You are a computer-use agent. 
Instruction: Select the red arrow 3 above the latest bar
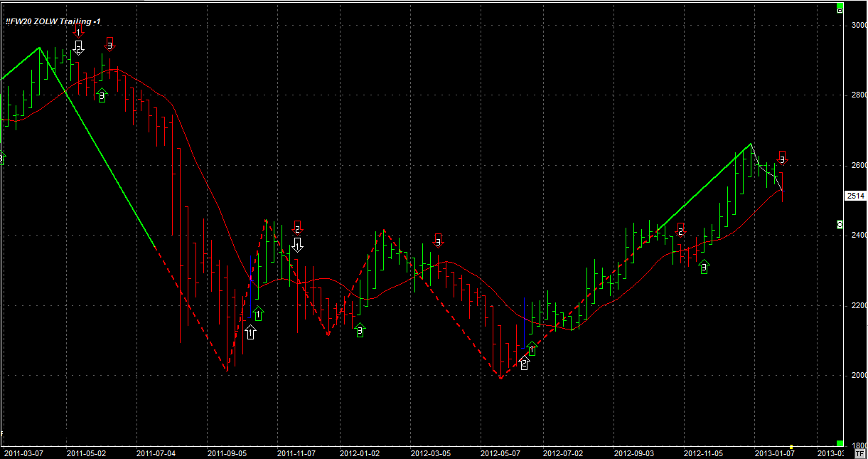click(x=782, y=158)
